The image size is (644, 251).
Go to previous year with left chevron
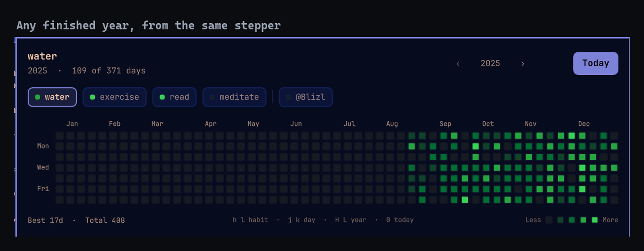click(x=458, y=64)
